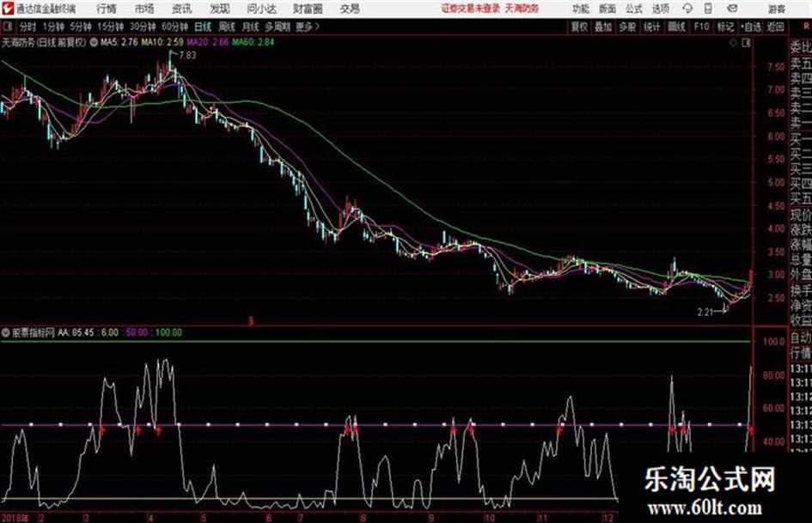Image resolution: width=812 pixels, height=523 pixels.
Task: Click the 通达信 red logo icon
Action: (x=7, y=9)
